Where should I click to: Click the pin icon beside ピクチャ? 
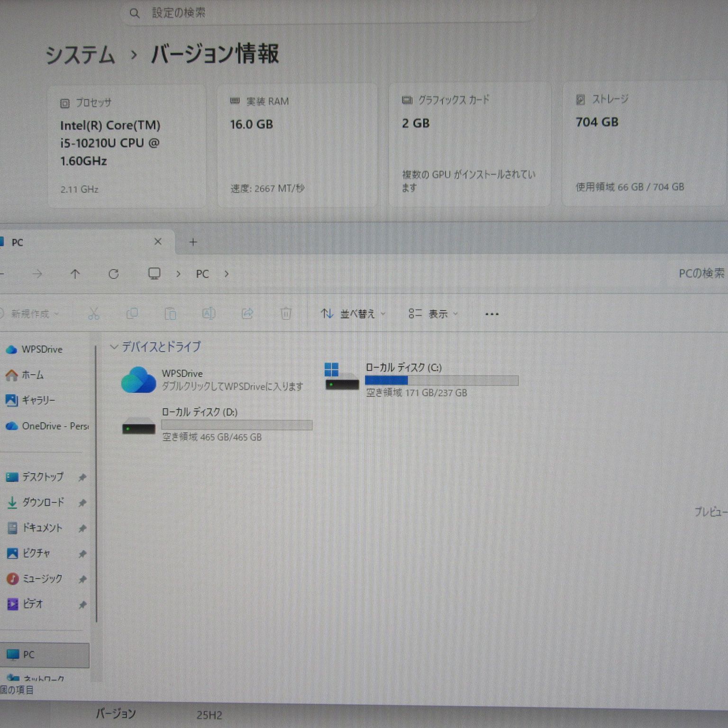coord(82,554)
